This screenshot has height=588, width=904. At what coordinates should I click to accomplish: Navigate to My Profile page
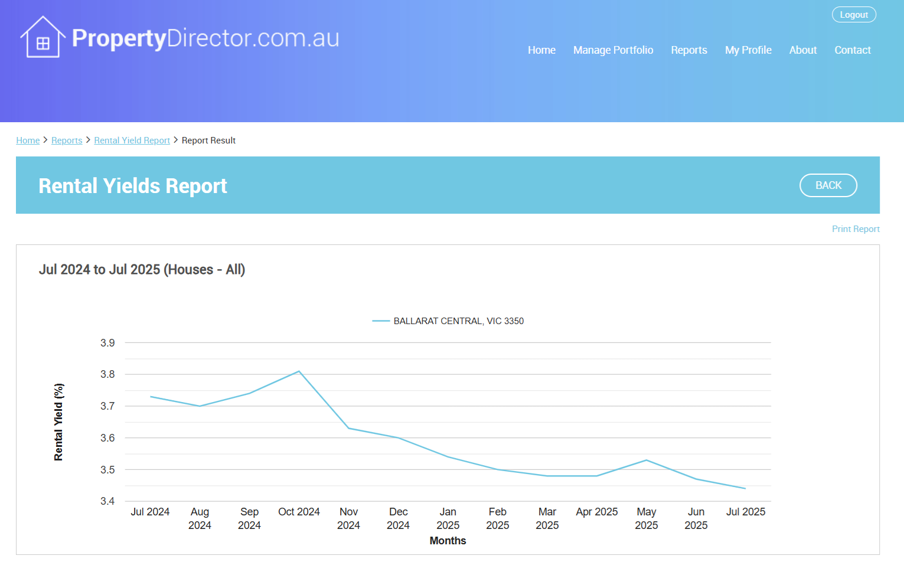pos(748,50)
